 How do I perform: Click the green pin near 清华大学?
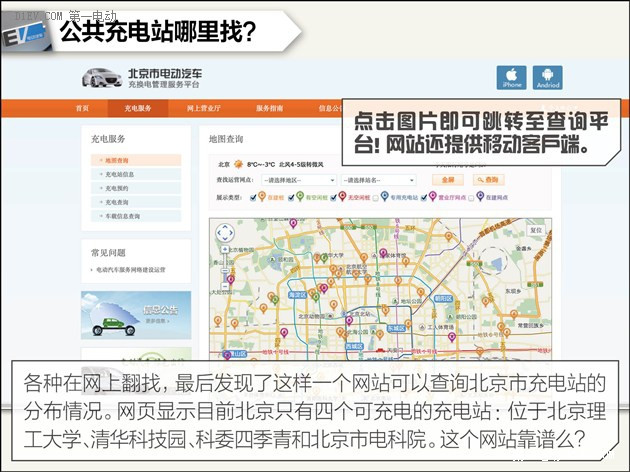pos(324,258)
